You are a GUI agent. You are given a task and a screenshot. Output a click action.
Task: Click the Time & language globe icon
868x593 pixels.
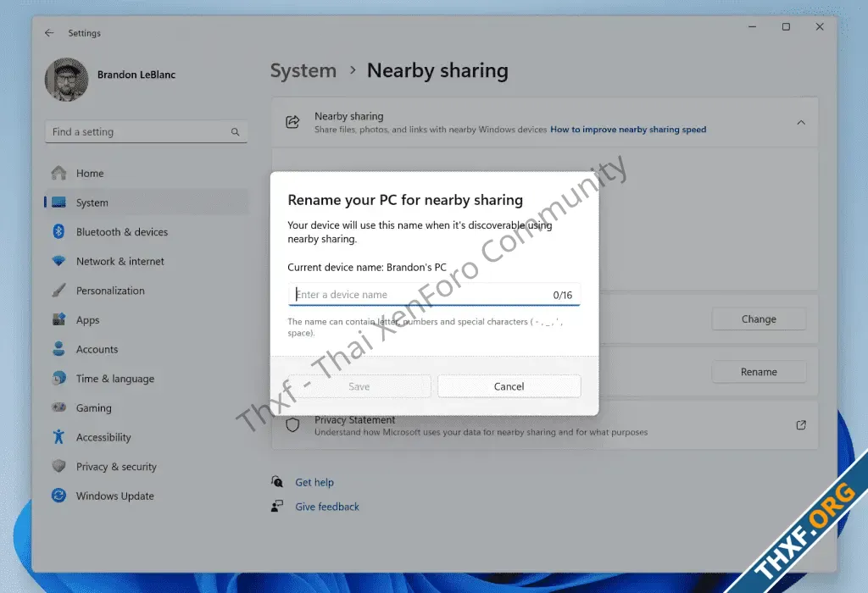click(58, 378)
